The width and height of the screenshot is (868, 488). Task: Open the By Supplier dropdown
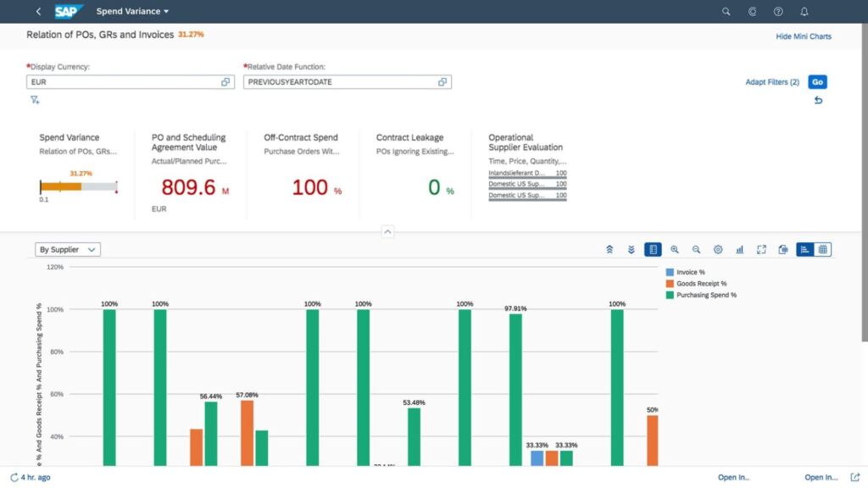tap(68, 250)
